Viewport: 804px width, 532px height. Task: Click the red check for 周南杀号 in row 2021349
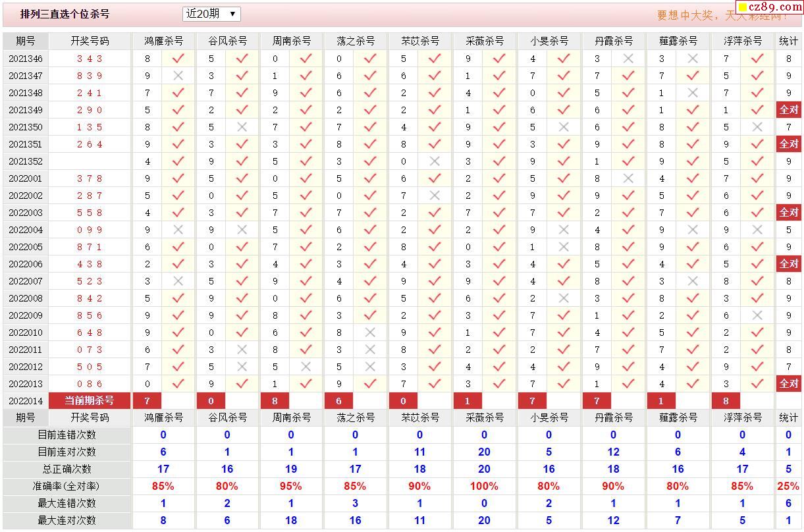(x=306, y=110)
